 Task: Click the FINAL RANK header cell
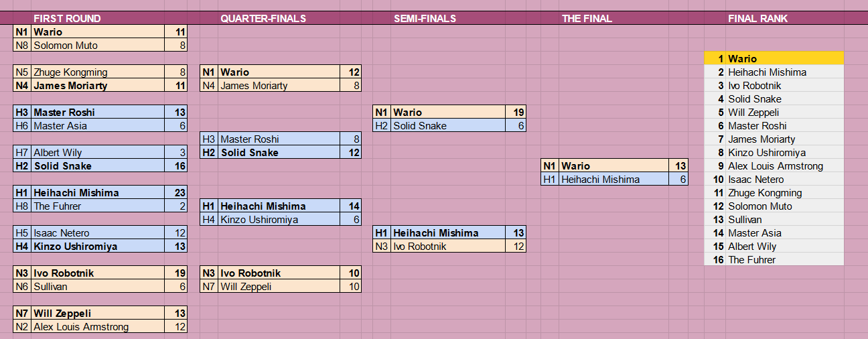coord(757,19)
